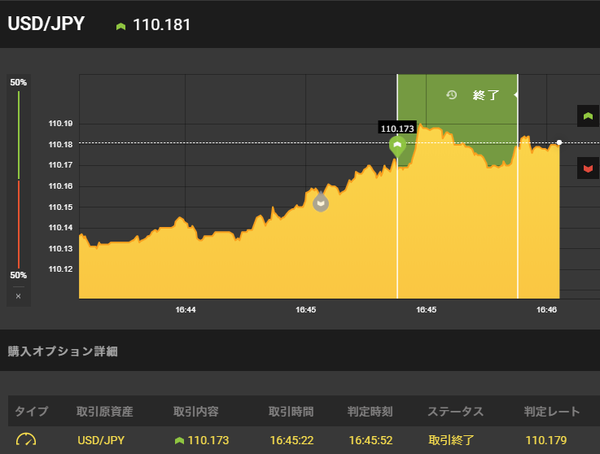Click the USD/JPY cell in the trade row
Viewport: 600px width, 454px height.
[x=101, y=440]
